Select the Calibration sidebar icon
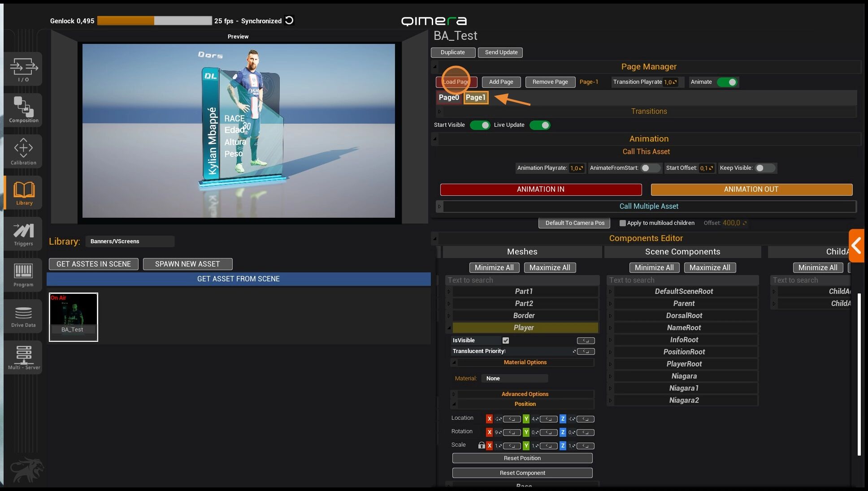This screenshot has height=491, width=868. (23, 151)
